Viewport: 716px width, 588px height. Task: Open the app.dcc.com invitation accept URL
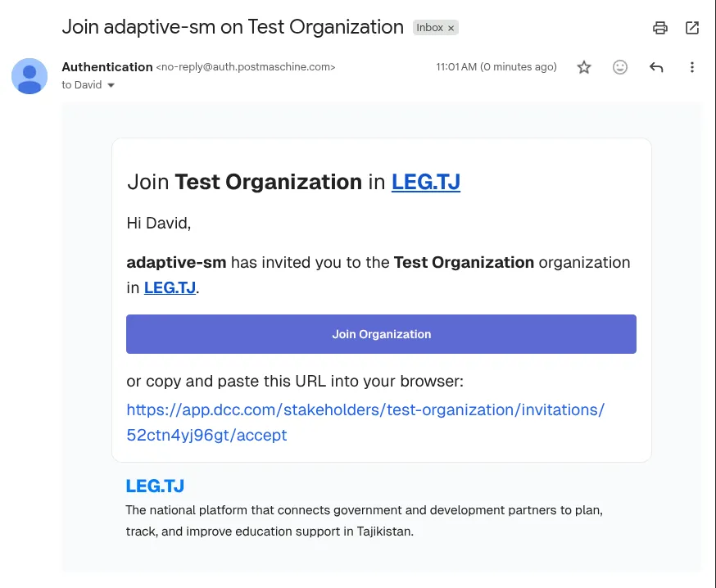click(365, 422)
